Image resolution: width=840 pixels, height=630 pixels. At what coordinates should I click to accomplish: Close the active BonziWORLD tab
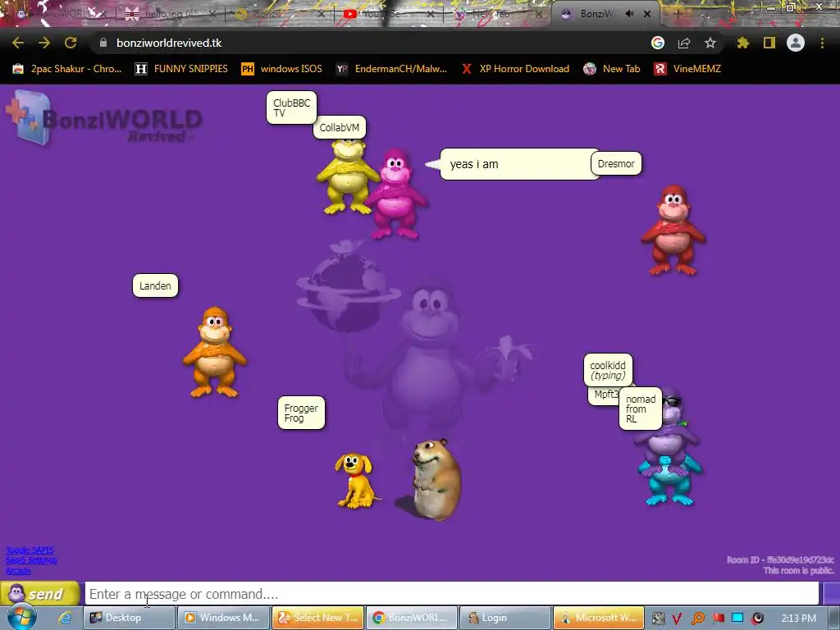[647, 14]
